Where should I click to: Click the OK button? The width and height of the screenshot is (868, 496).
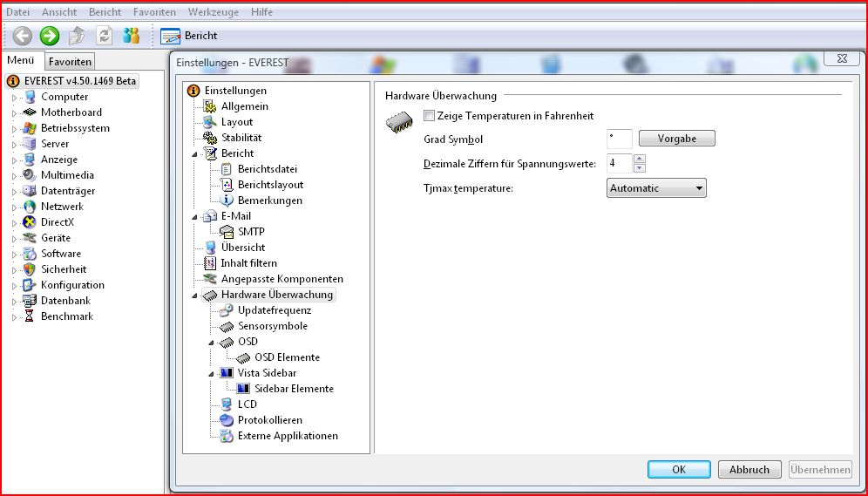[679, 470]
